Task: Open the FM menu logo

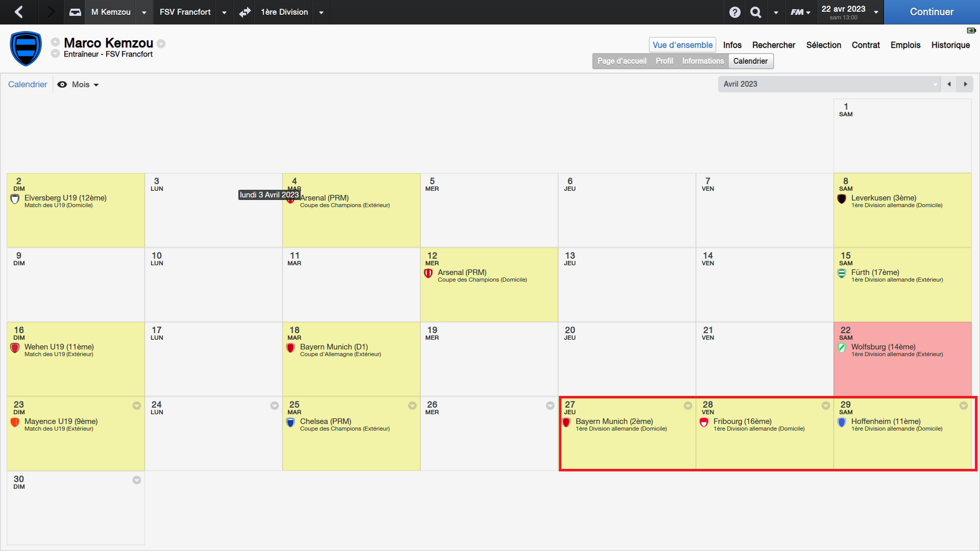Action: click(800, 12)
